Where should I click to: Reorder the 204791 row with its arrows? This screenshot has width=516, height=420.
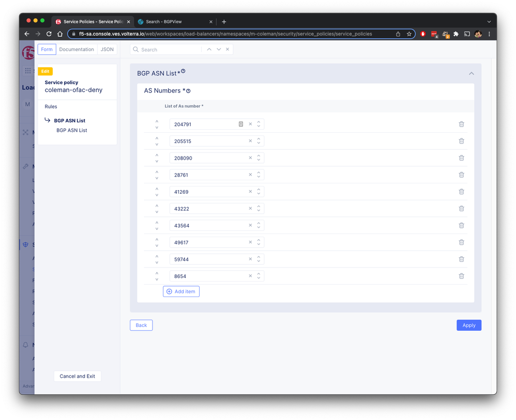tap(157, 125)
